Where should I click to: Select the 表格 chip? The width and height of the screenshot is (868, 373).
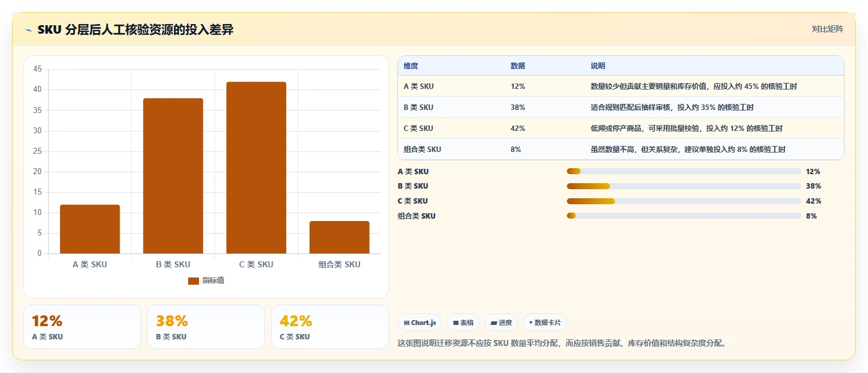[x=463, y=323]
